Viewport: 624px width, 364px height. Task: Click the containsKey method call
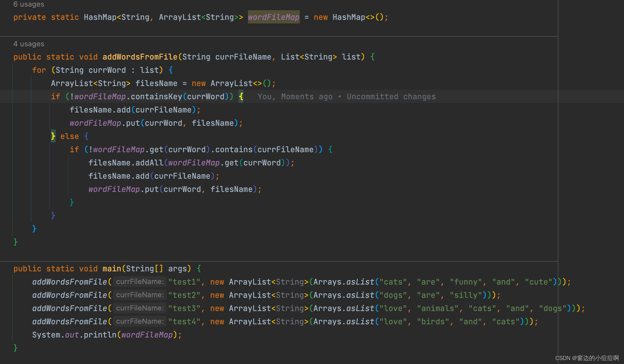[156, 97]
